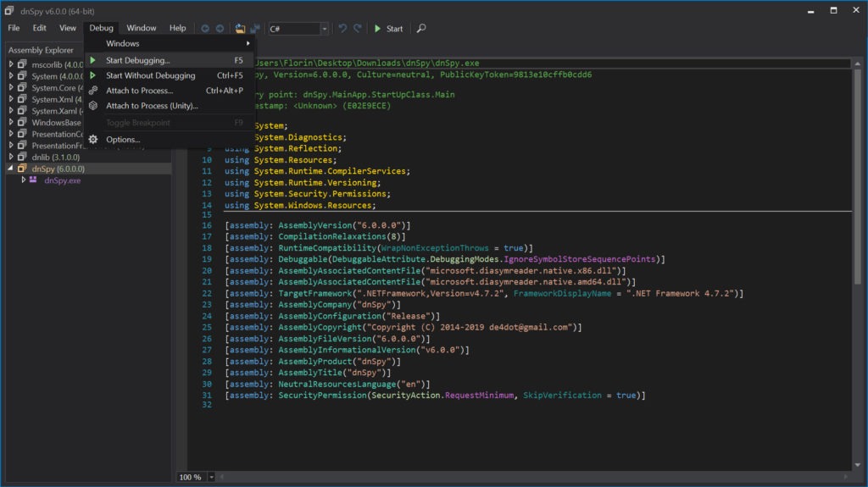Open Options... from the Debug menu
The height and width of the screenshot is (487, 868).
coord(170,140)
